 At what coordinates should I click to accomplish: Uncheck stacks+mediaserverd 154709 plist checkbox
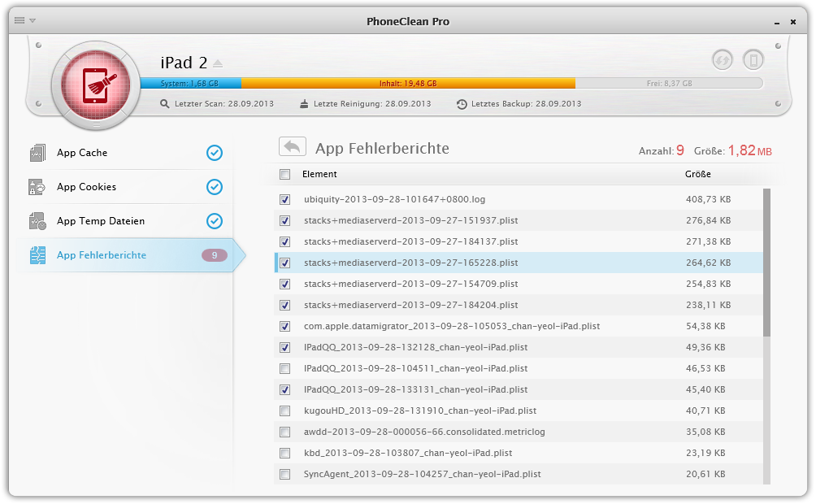284,285
